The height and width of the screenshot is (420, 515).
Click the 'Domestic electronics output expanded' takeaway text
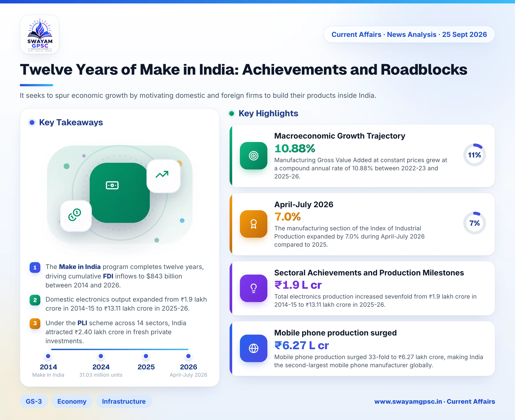tap(126, 304)
